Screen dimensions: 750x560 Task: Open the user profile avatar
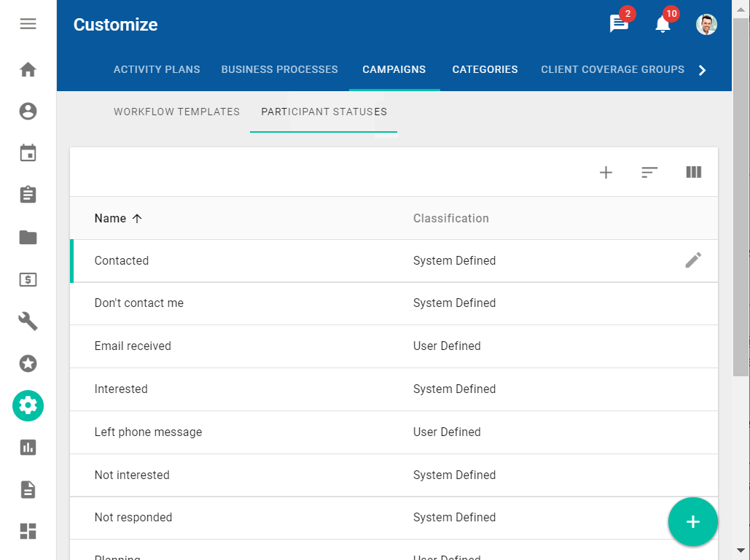706,24
